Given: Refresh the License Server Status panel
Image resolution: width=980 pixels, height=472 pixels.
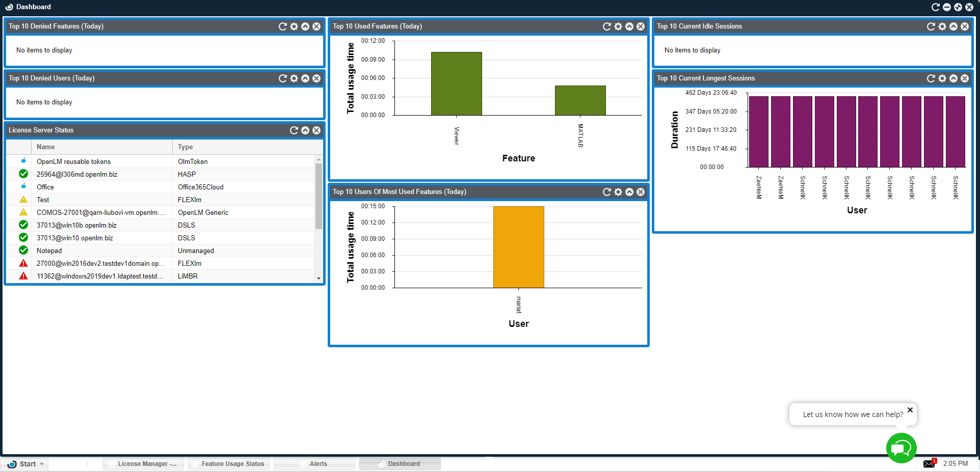Looking at the screenshot, I should [294, 130].
